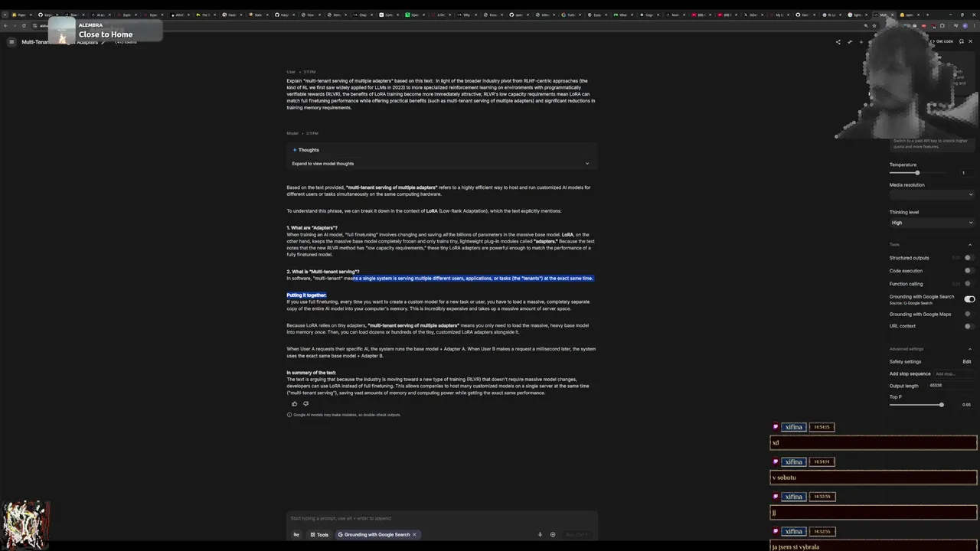Screen dimensions: 980x551
Task: Click the '2. What is Multi-tenant serving?' heading
Action: (x=322, y=272)
